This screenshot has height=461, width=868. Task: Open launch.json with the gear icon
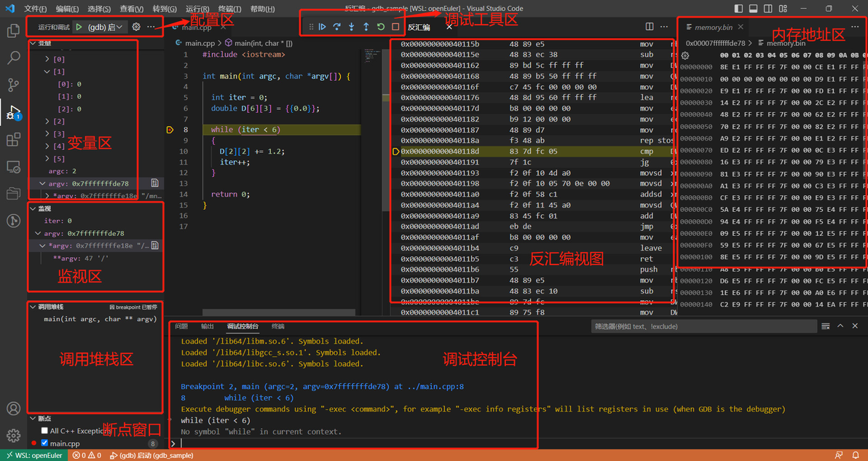tap(135, 26)
